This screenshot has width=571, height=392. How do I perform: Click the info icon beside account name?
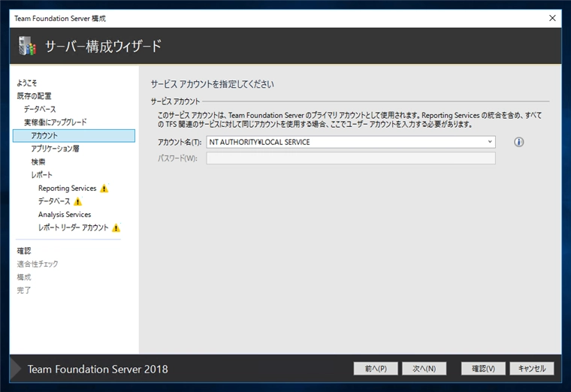point(518,142)
